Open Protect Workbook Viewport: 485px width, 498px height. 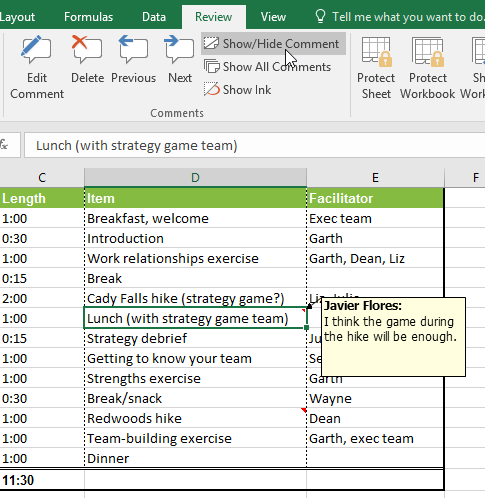(x=427, y=68)
